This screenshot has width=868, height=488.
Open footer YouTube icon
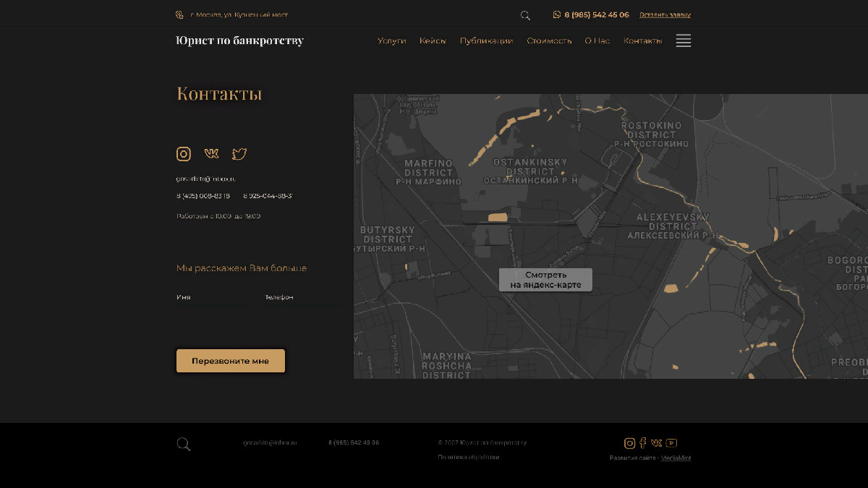pyautogui.click(x=671, y=443)
